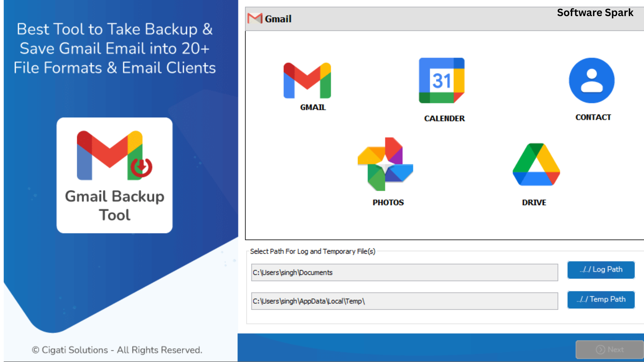The width and height of the screenshot is (644, 362).
Task: Pick the Google Photos pinwheel icon
Action: coord(385,164)
